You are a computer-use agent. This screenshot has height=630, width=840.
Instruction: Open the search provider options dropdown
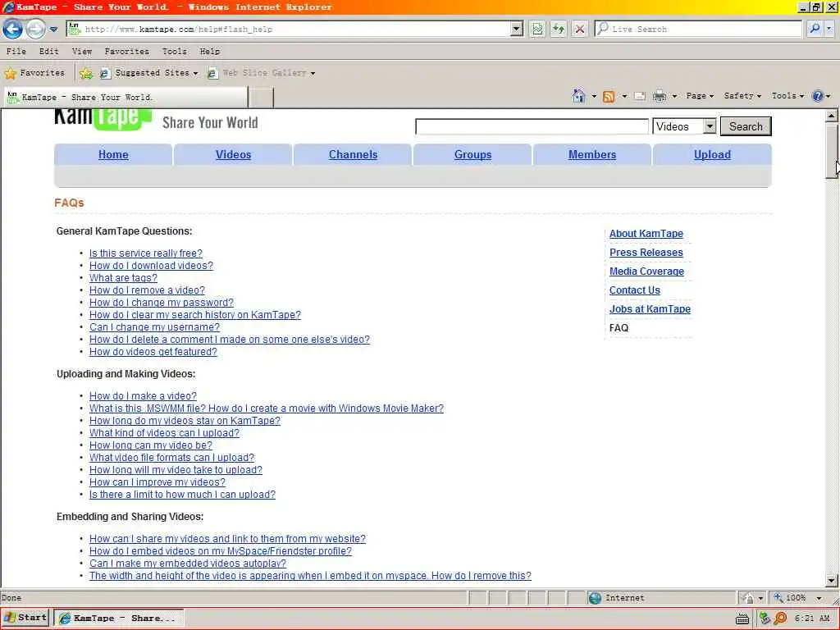pos(830,29)
